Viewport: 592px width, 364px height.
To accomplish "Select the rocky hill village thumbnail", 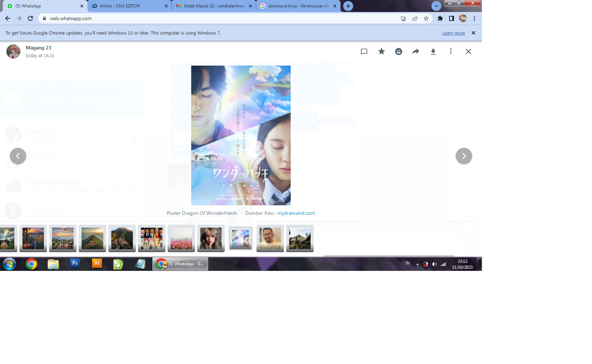I will coord(122,238).
